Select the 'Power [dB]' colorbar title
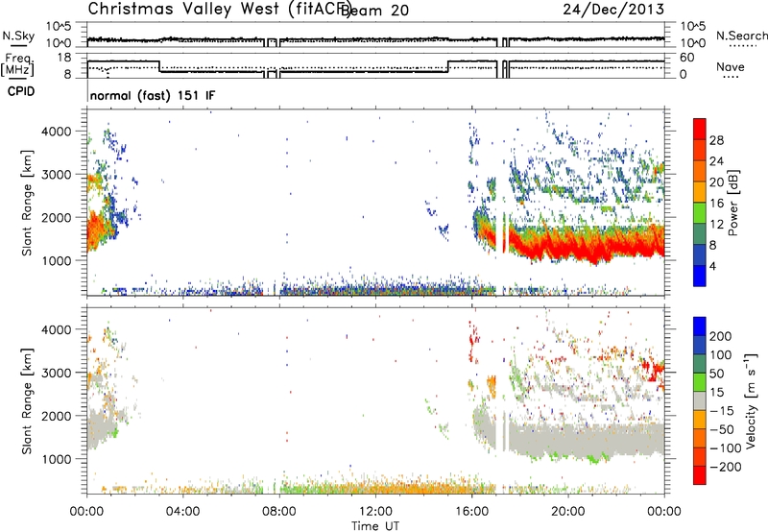The image size is (768, 532). (x=732, y=203)
